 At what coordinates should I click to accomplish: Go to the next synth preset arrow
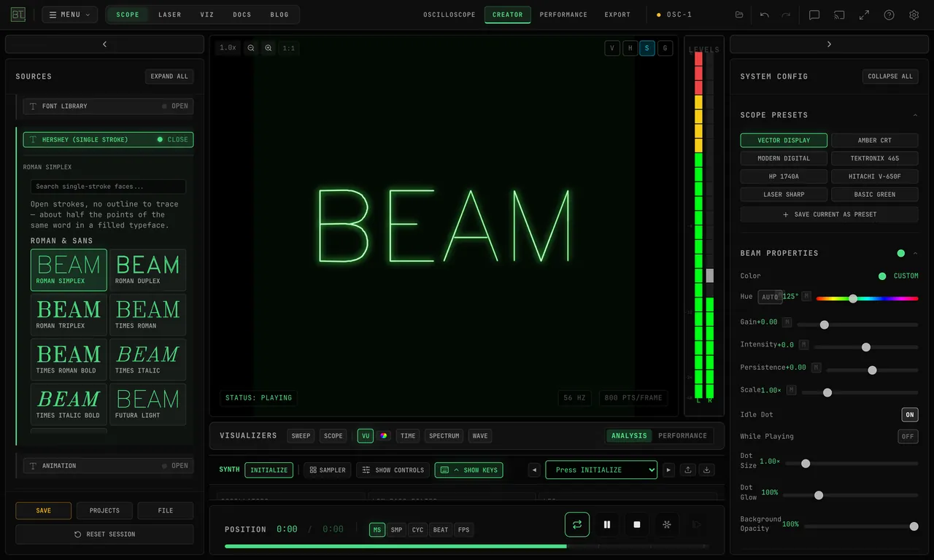click(668, 470)
